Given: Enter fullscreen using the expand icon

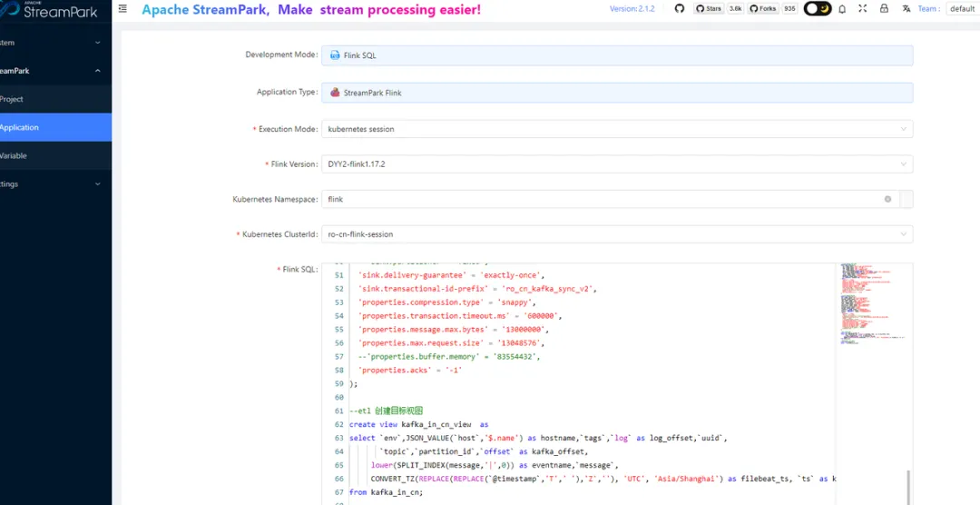Looking at the screenshot, I should tap(862, 9).
